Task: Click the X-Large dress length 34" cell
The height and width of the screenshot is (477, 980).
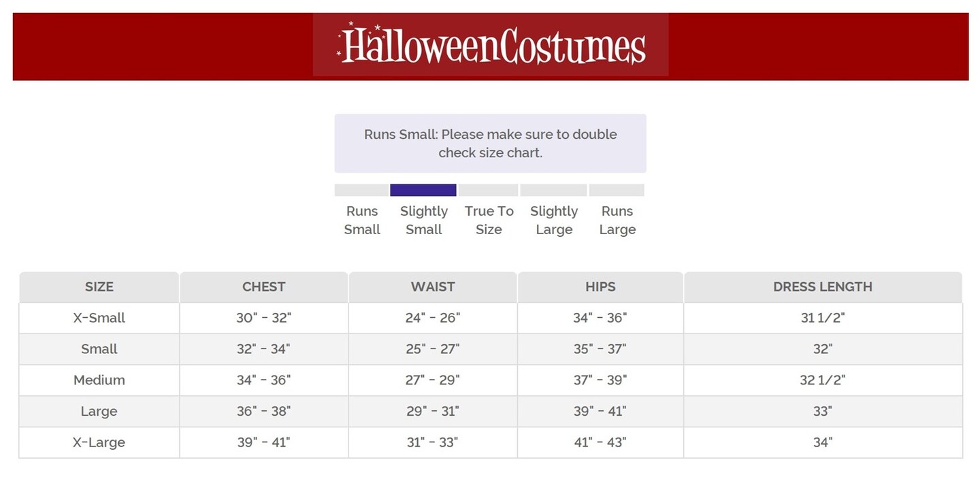Action: 822,442
